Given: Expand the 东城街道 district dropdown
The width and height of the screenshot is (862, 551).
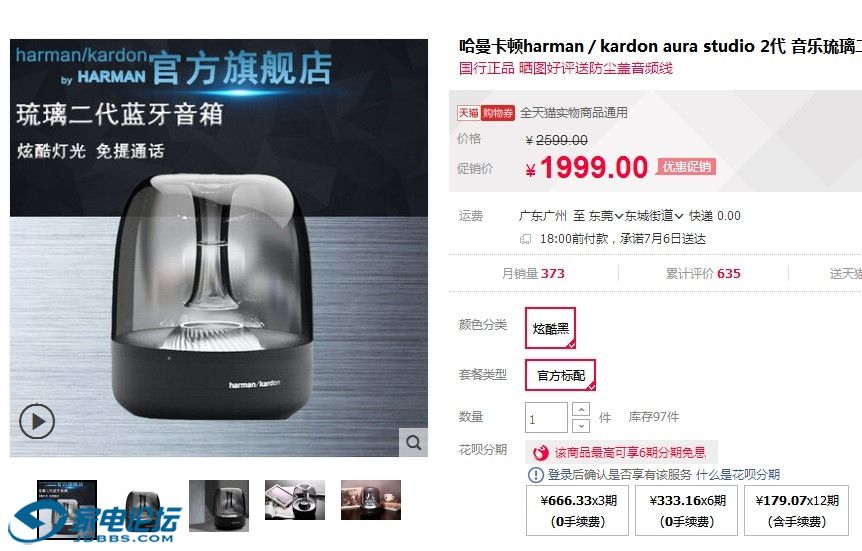Looking at the screenshot, I should click(x=654, y=216).
